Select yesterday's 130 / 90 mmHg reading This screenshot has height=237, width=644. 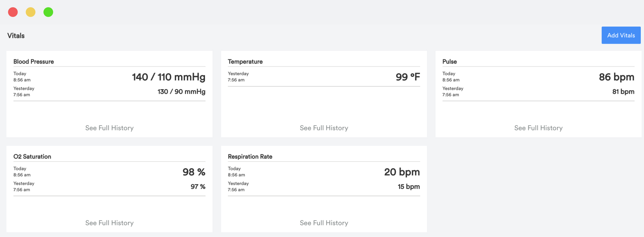(x=181, y=92)
